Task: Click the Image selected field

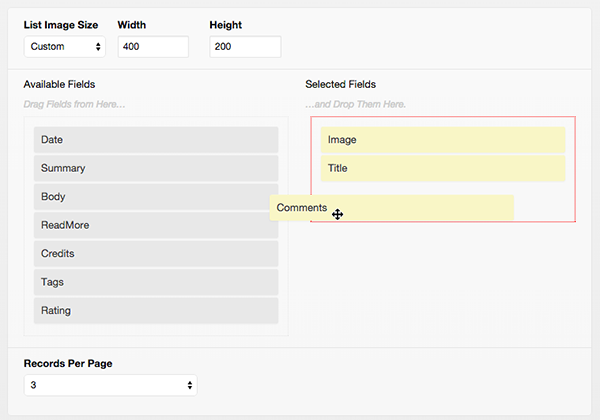Action: (443, 140)
